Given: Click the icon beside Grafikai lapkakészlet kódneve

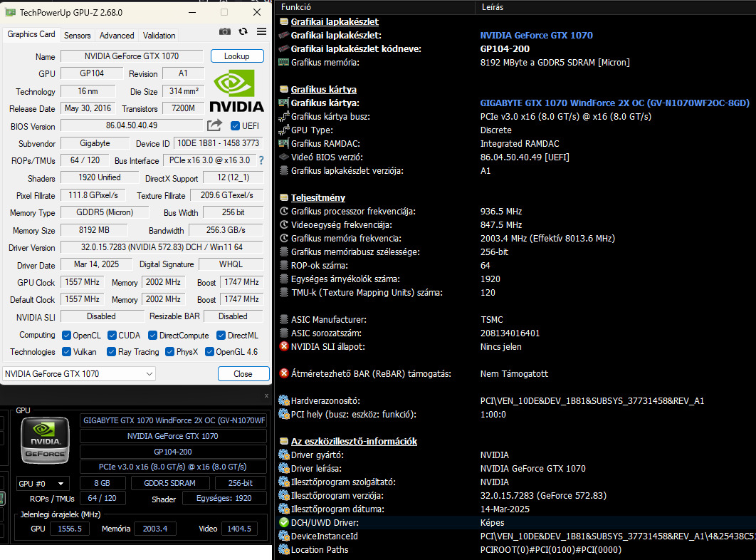Looking at the screenshot, I should (x=284, y=48).
